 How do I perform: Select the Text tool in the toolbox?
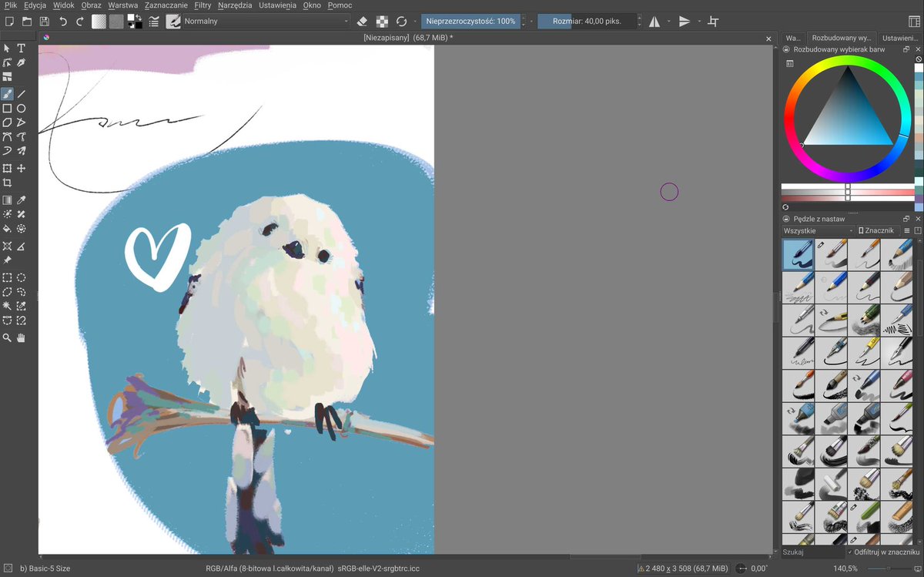pos(22,49)
